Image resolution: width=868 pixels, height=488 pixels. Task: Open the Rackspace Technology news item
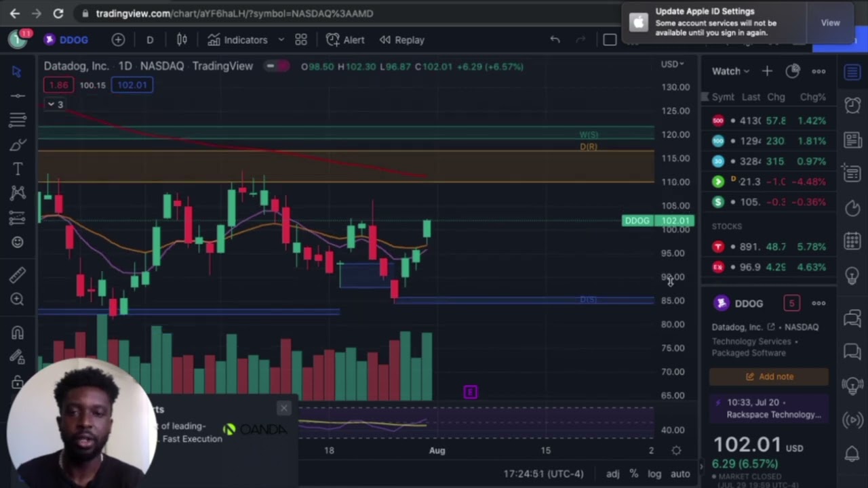(x=769, y=409)
